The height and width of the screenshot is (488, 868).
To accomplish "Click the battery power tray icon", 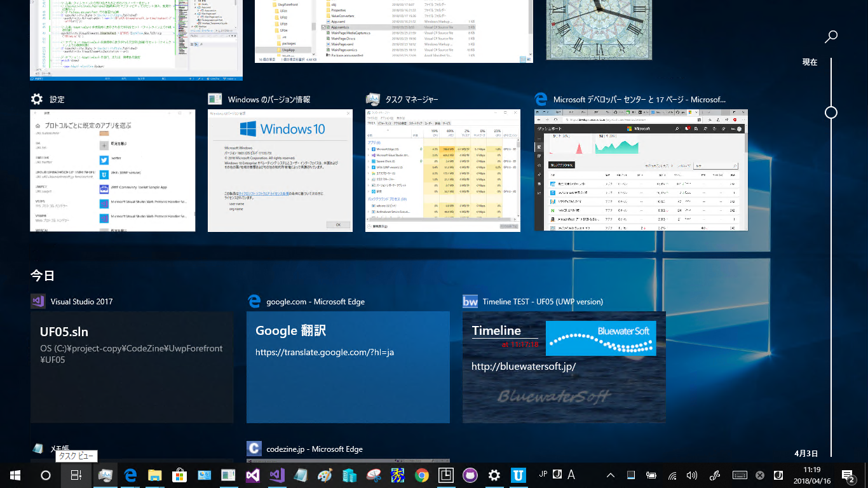I will coord(651,475).
